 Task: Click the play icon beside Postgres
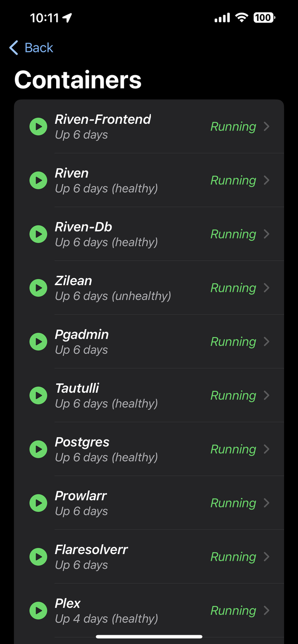click(x=38, y=449)
